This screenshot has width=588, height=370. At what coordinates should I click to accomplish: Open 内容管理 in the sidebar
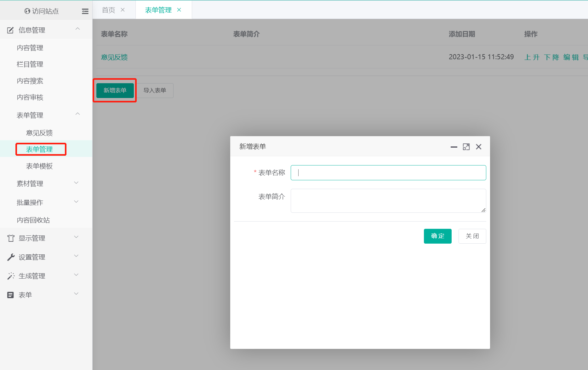[30, 48]
